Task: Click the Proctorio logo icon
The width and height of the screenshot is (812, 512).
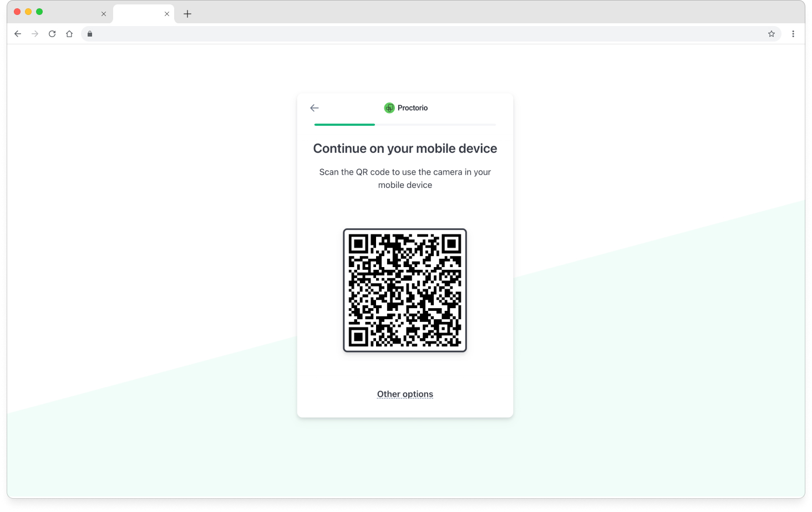Action: (389, 108)
